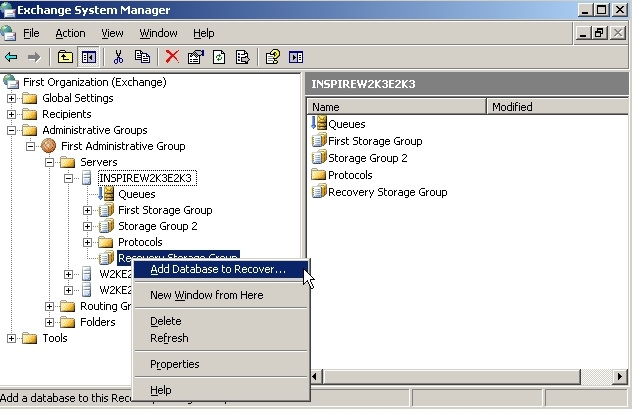Open the File menu
The height and width of the screenshot is (411, 632).
pos(31,33)
